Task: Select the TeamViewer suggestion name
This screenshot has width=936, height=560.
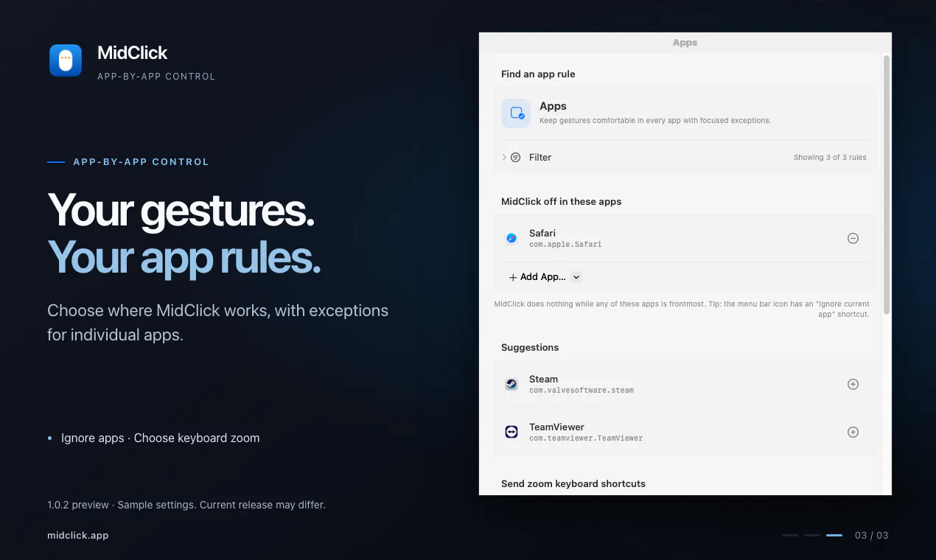Action: tap(556, 427)
